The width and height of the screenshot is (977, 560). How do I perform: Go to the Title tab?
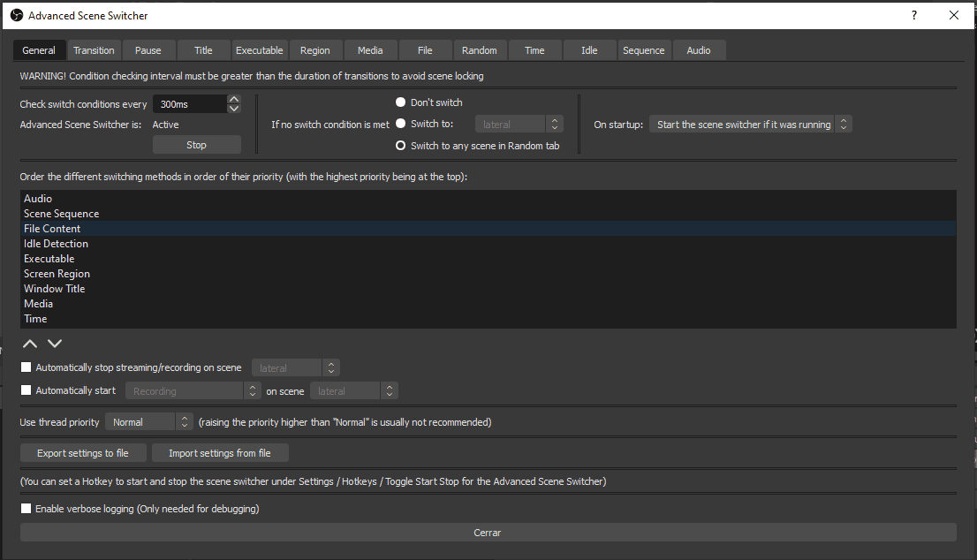(203, 50)
